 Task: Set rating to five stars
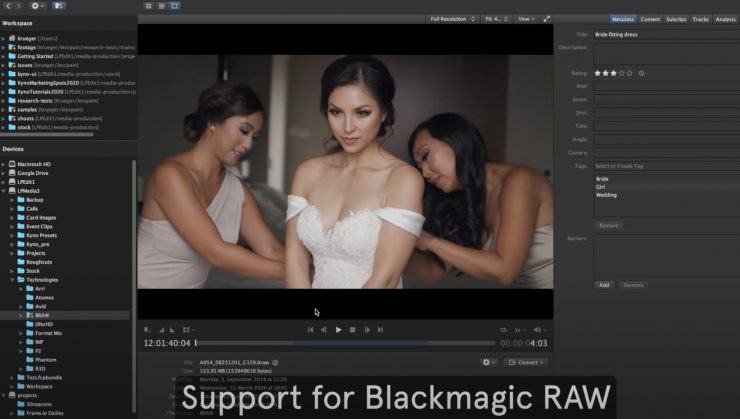[630, 73]
